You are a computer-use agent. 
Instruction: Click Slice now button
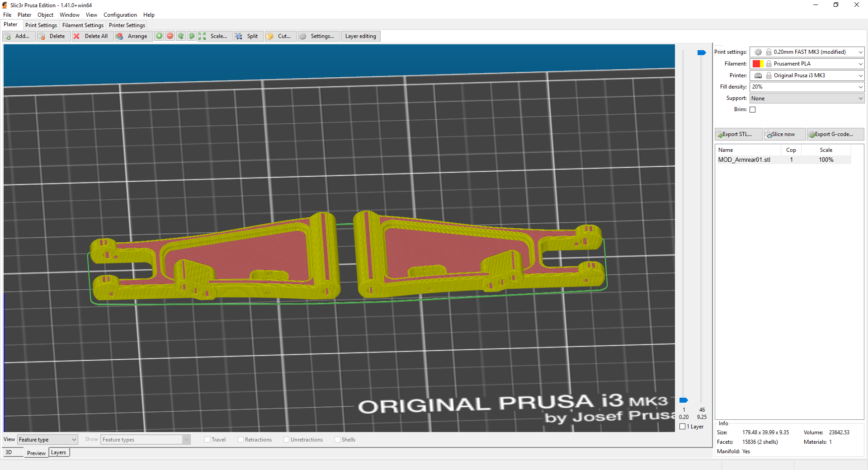(784, 134)
